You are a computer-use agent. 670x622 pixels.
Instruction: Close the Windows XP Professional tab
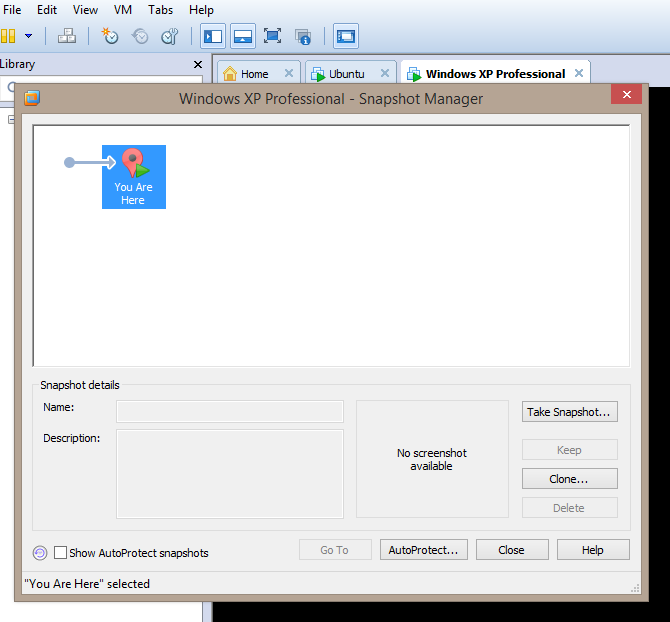click(579, 73)
